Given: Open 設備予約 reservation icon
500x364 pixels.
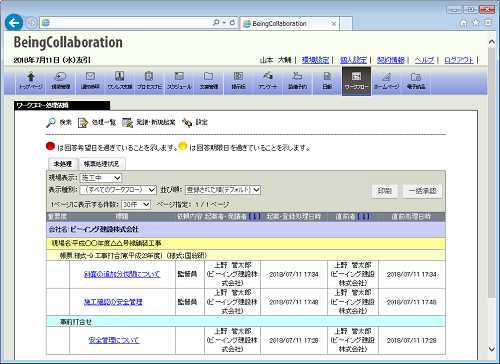Looking at the screenshot, I should click(x=297, y=81).
